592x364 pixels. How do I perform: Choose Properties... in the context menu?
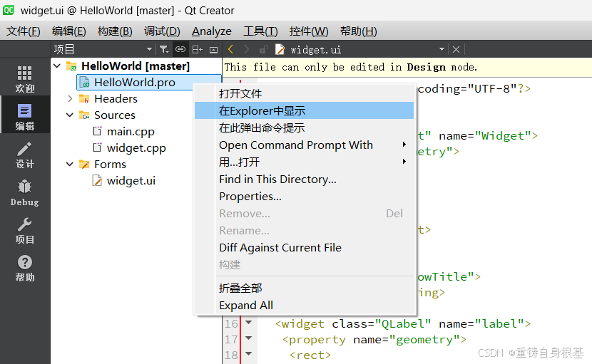pos(305,196)
